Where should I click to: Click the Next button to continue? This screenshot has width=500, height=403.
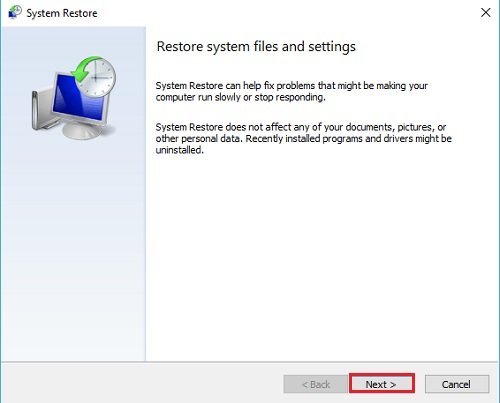click(382, 384)
